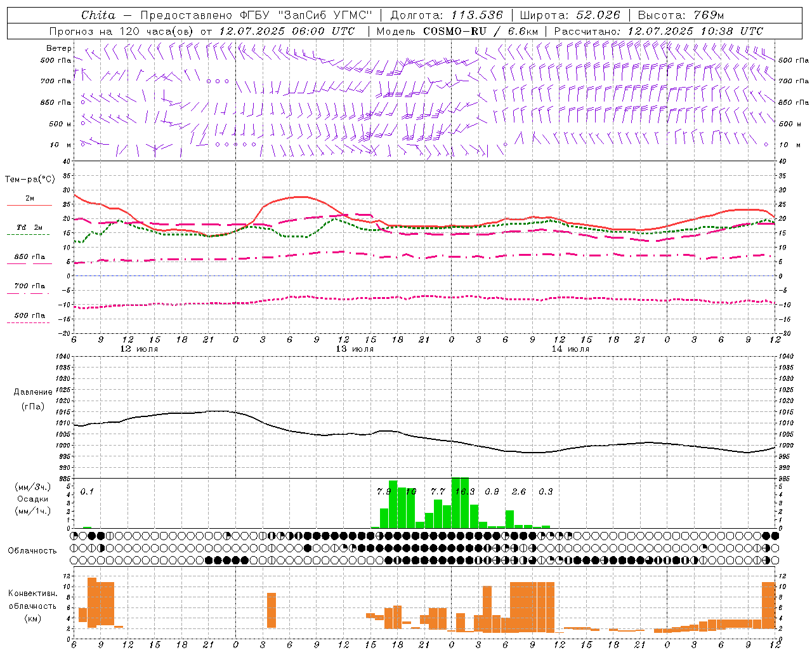The image size is (812, 650).
Task: Click the "Широта: 52.026" header field
Action: (570, 15)
